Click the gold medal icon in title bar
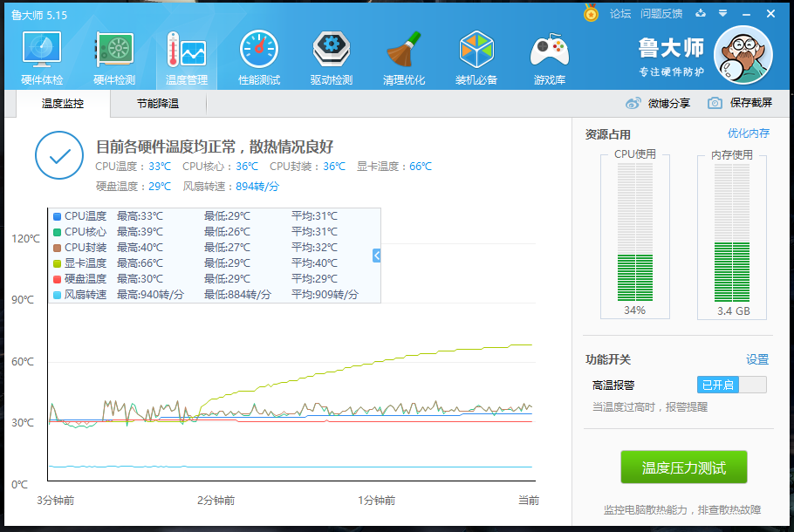Viewport: 794px width, 532px height. pyautogui.click(x=591, y=13)
